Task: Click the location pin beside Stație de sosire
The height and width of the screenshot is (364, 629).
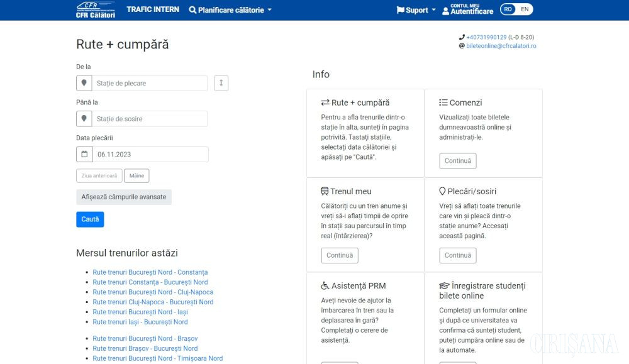Action: 84,119
